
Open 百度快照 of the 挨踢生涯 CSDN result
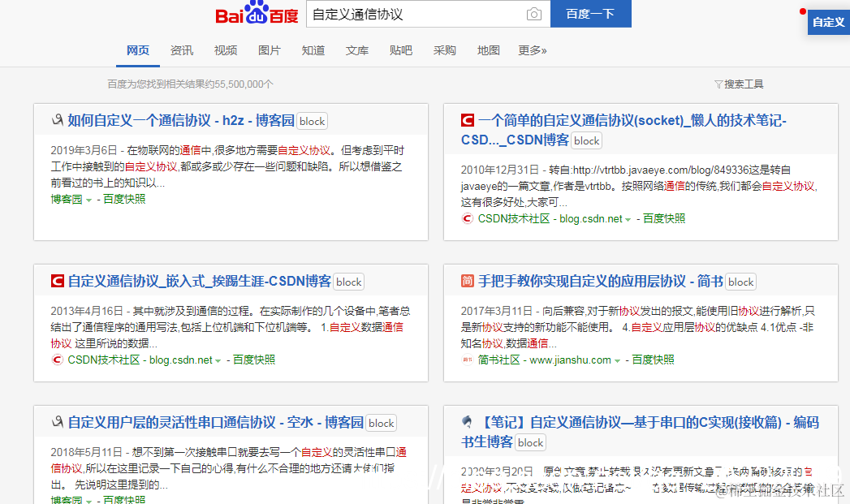pos(253,360)
